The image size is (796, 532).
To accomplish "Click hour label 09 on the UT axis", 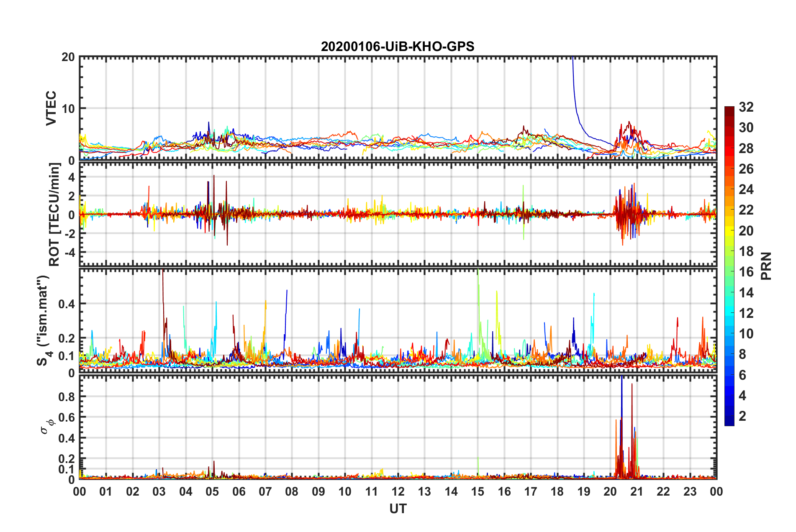I will coord(318,491).
